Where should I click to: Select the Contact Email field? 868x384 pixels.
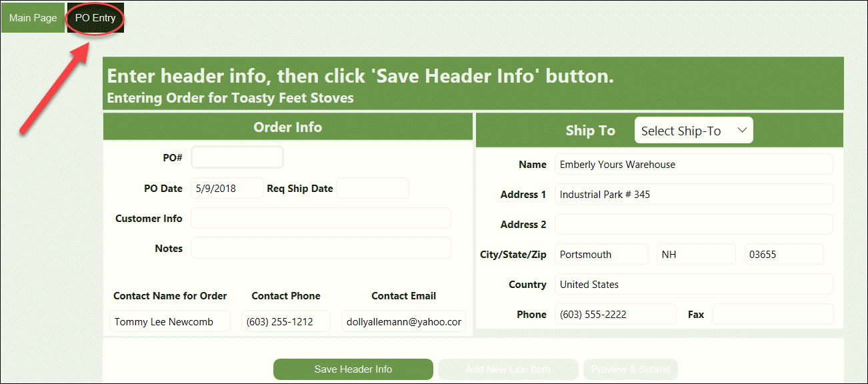coord(403,321)
